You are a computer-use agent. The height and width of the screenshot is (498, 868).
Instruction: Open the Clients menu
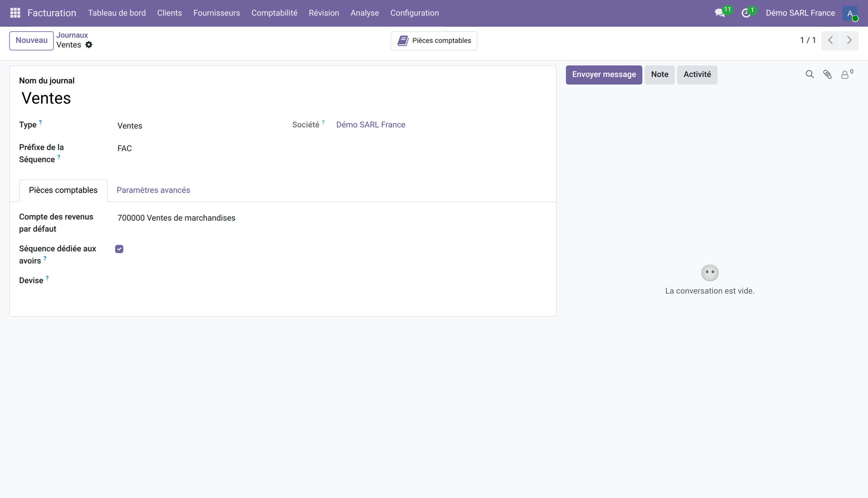[x=170, y=13]
